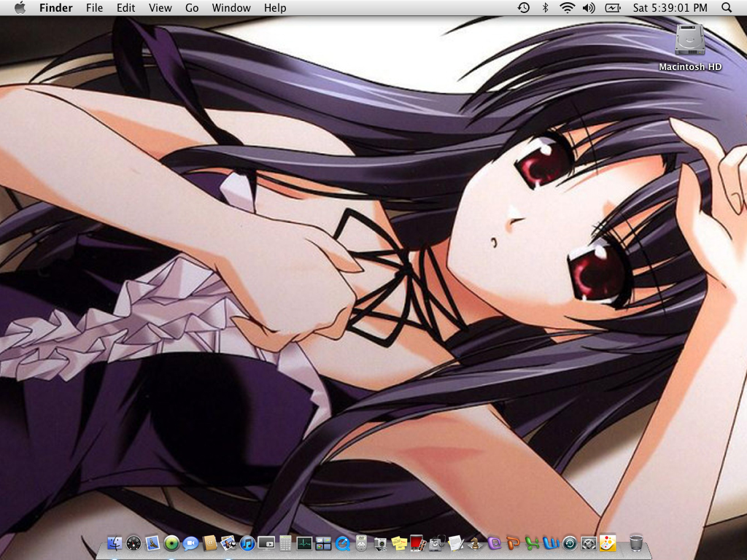Launch Microsoft Excel from the Dock

pos(532,542)
